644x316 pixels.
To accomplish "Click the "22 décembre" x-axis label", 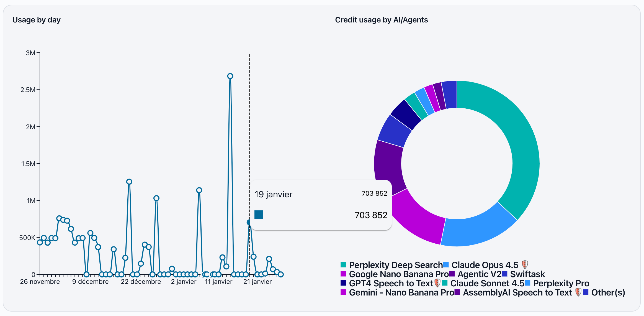I will 141,282.
